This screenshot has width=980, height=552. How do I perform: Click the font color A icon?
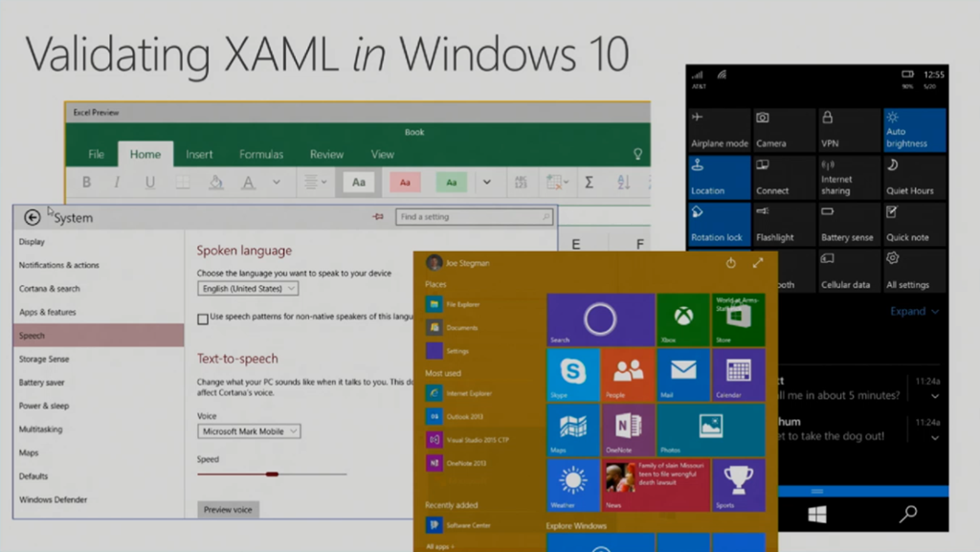point(248,183)
